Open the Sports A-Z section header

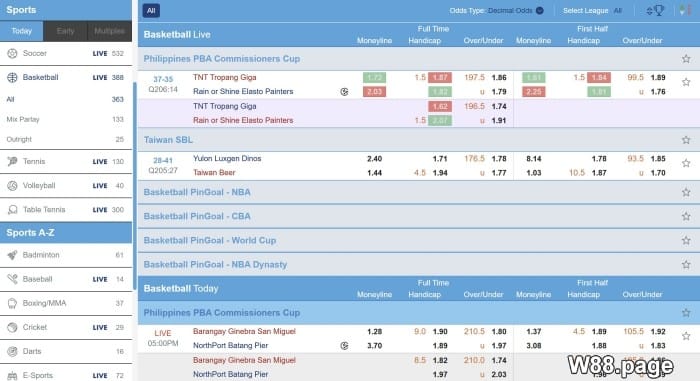(x=66, y=233)
